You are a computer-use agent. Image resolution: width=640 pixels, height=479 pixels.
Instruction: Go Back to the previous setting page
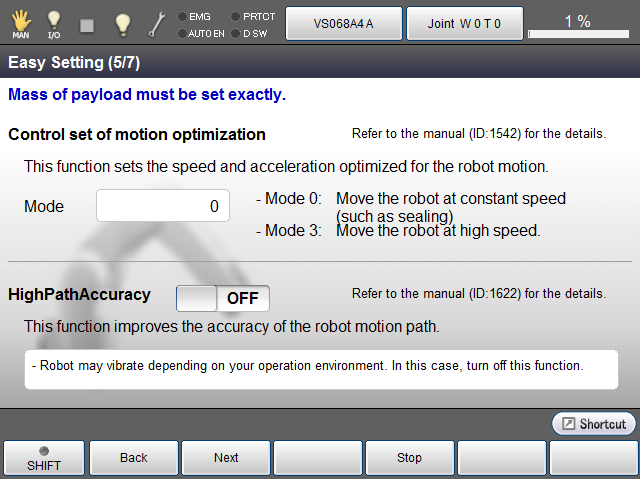[134, 458]
